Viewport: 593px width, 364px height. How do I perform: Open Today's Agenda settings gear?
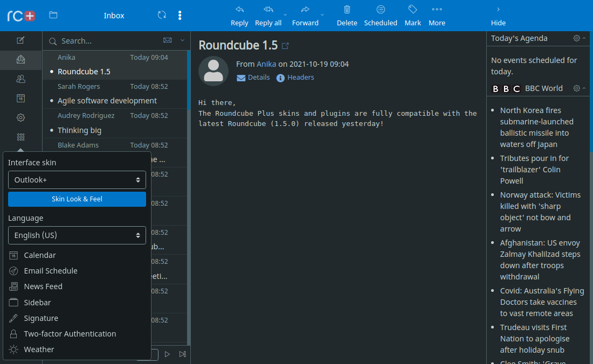(576, 38)
